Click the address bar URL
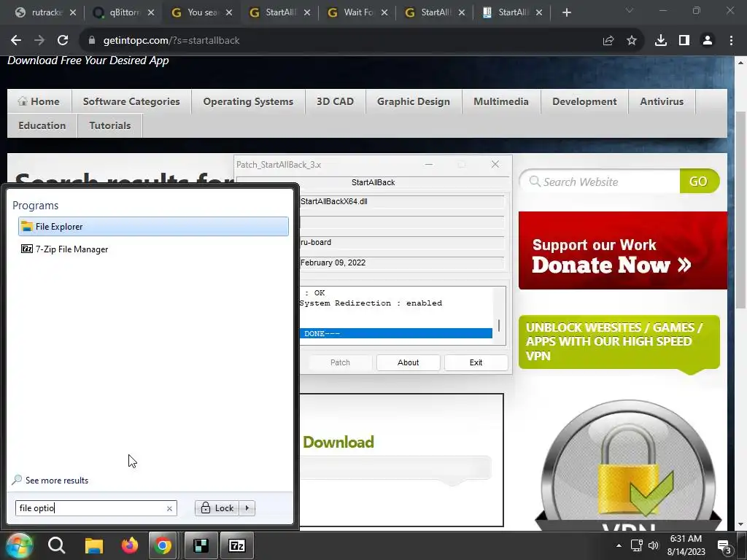The width and height of the screenshot is (747, 560). [x=171, y=41]
